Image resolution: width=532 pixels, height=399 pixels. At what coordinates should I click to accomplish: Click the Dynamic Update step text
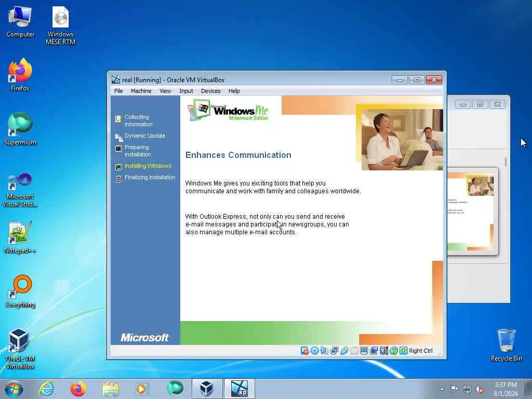click(x=145, y=136)
